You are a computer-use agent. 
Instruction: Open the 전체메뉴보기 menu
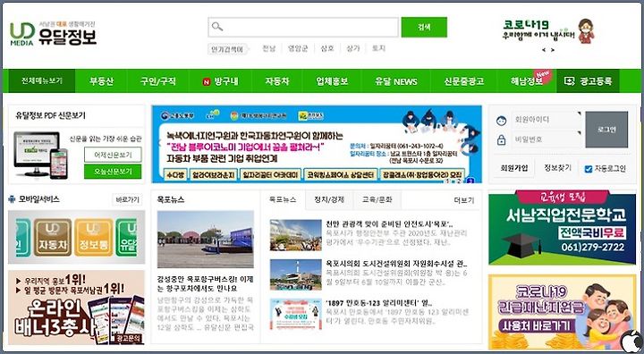pos(42,81)
